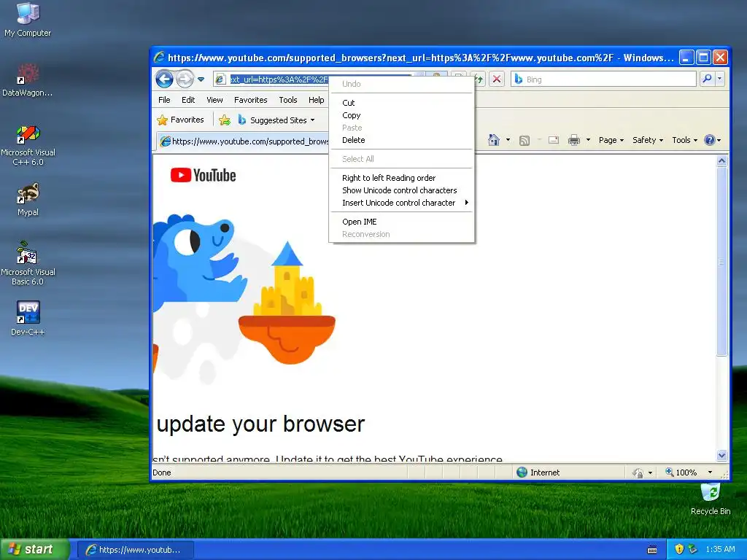
Task: Select the Mypal desktop shortcut
Action: [28, 200]
